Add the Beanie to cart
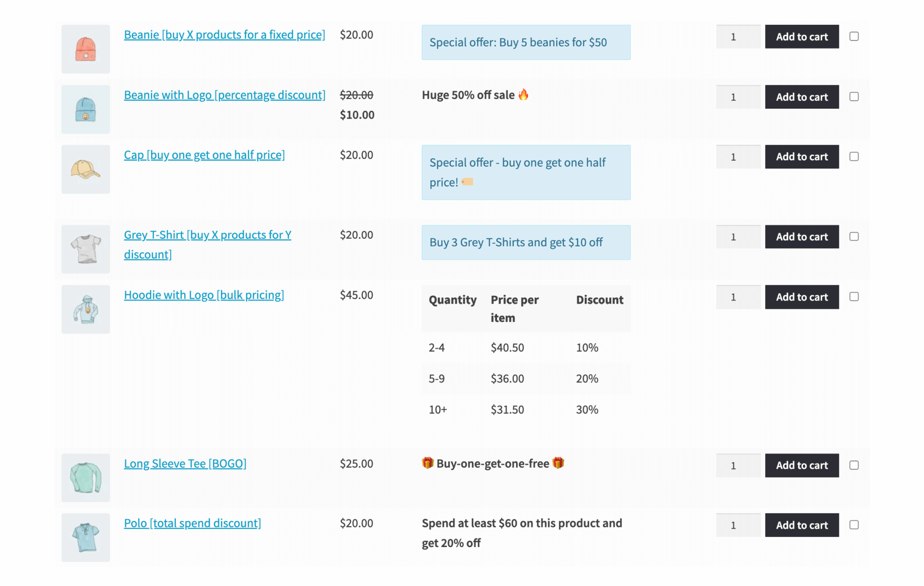This screenshot has width=924, height=586. pyautogui.click(x=802, y=36)
